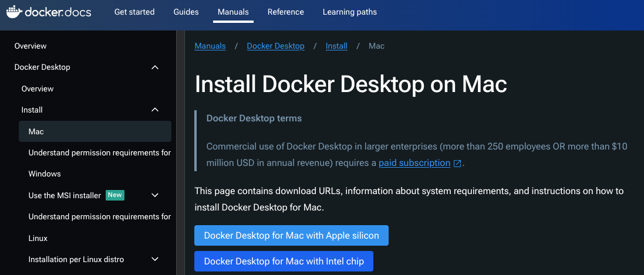Click the Install breadcrumb link

[x=336, y=46]
